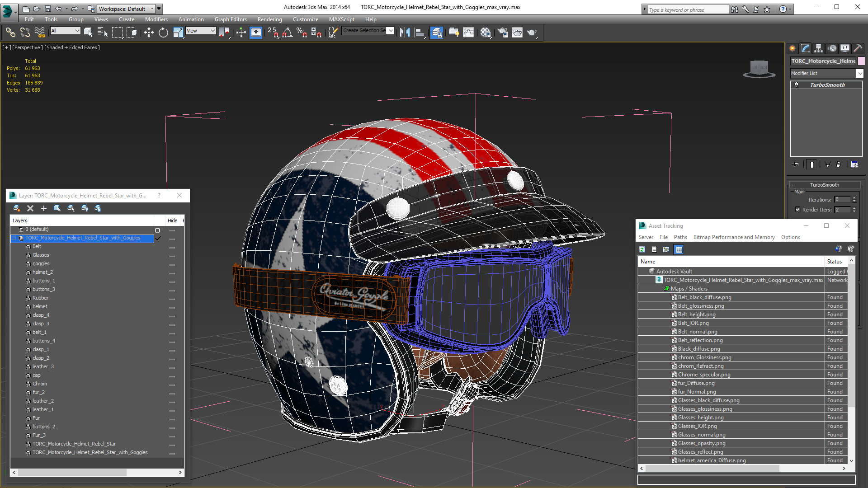Open Bitmap Performance and Memory menu

734,237
